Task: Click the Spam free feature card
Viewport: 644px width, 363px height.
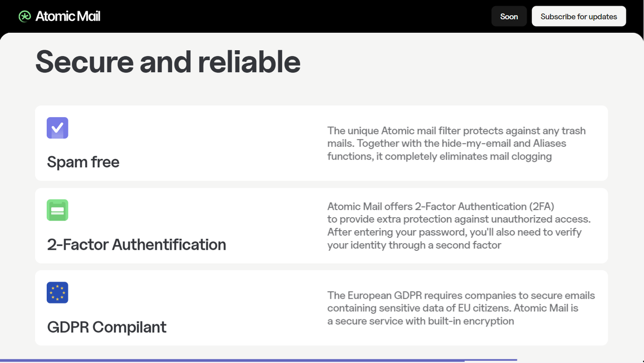Action: 321,143
